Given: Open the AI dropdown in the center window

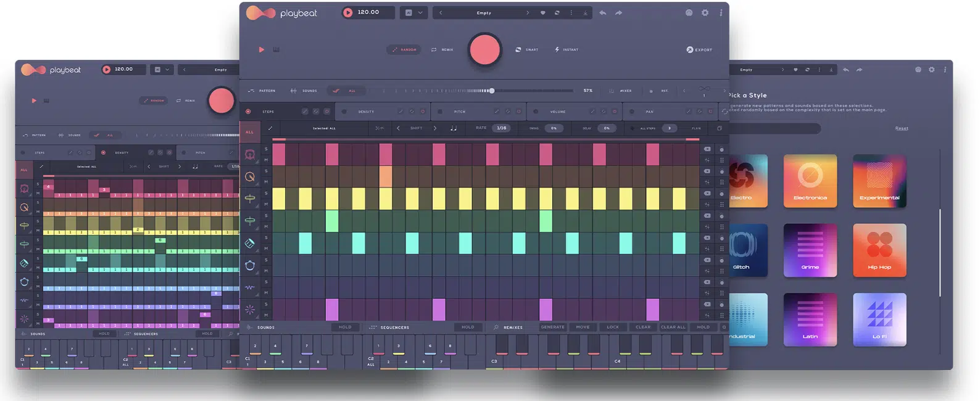Looking at the screenshot, I should click(x=414, y=12).
